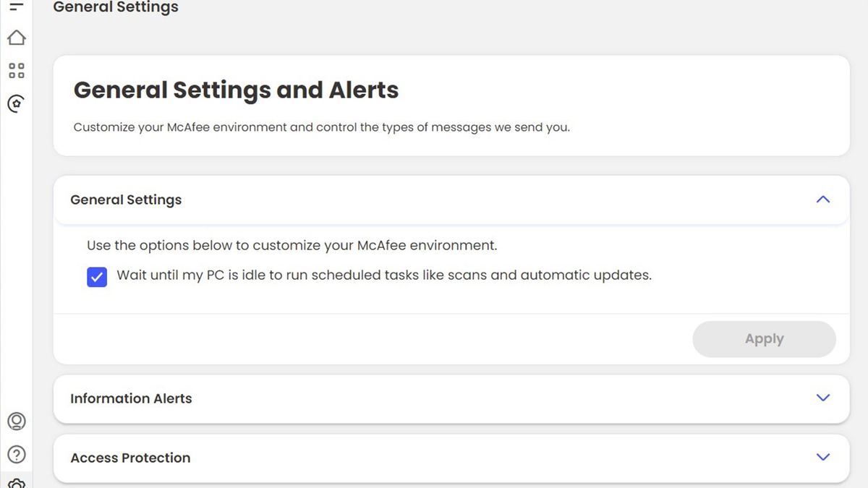
Task: Click the Information Alerts header text
Action: tap(131, 398)
